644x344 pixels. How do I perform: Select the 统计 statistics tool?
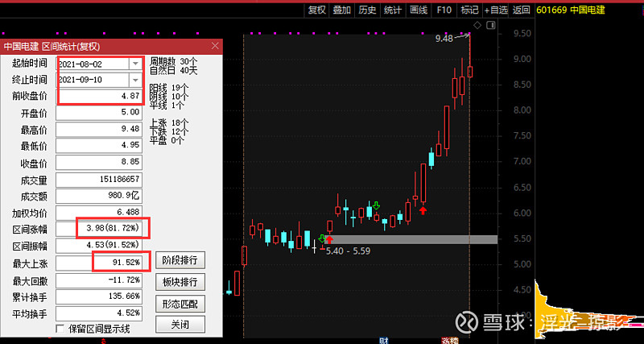(x=392, y=10)
